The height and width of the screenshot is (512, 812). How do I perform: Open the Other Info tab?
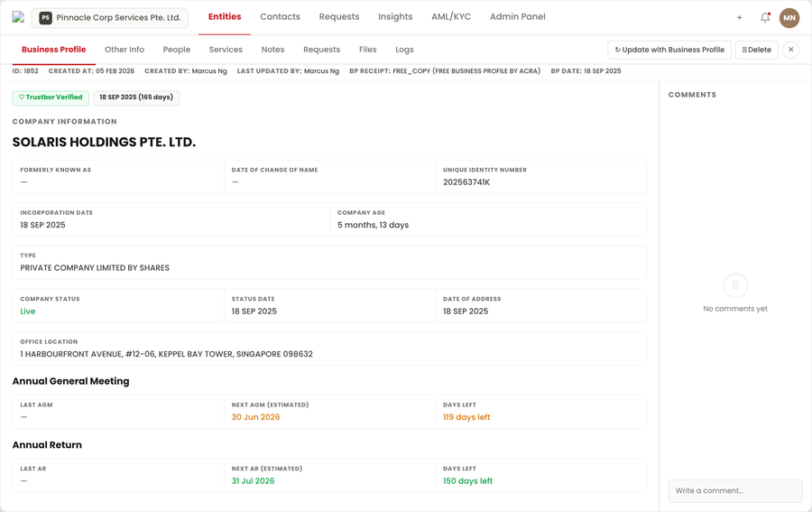click(x=125, y=50)
